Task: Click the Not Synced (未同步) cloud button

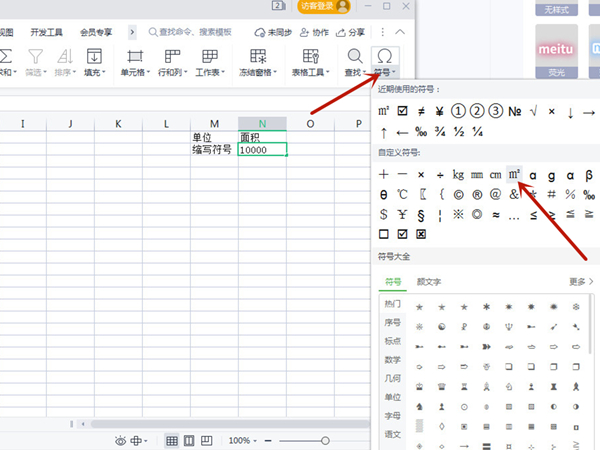Action: 273,32
